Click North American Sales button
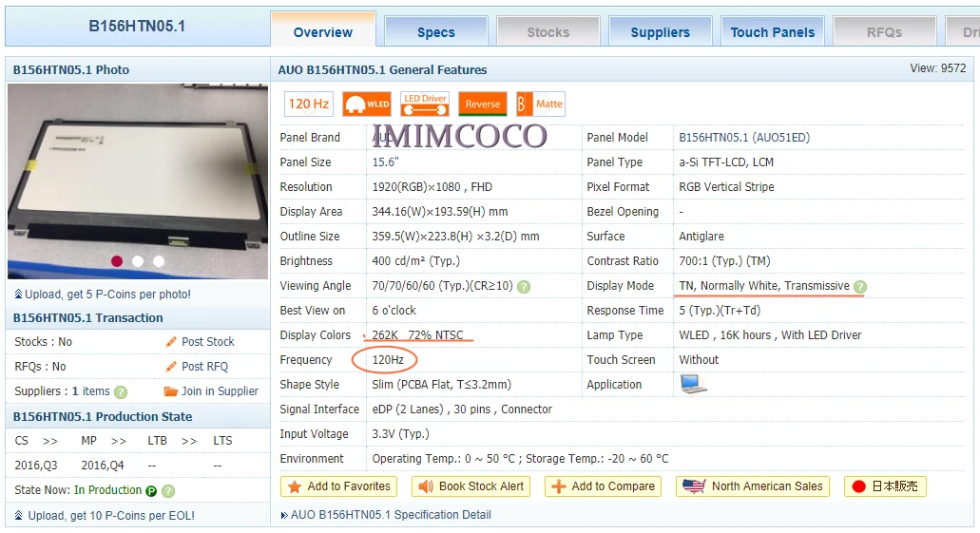Image resolution: width=980 pixels, height=533 pixels. [753, 486]
